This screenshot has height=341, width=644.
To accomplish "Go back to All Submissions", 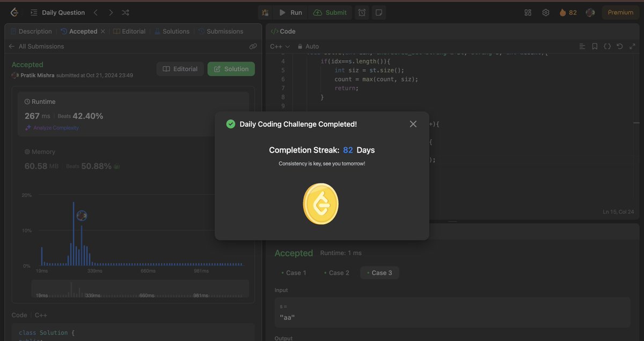I will 36,46.
